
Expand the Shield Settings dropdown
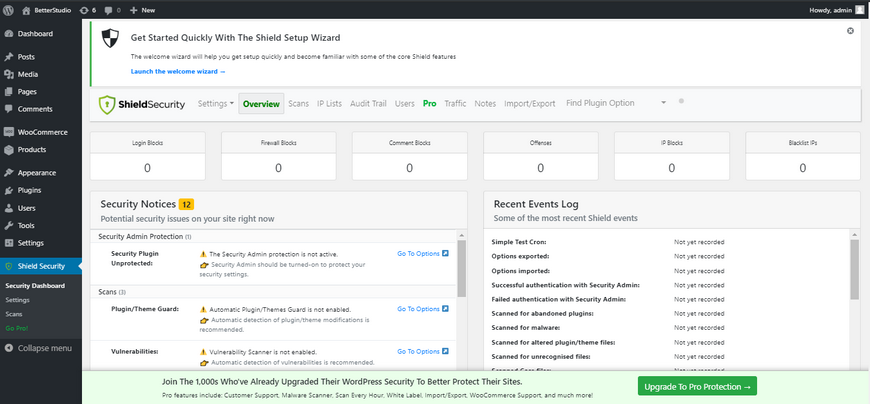click(x=216, y=104)
